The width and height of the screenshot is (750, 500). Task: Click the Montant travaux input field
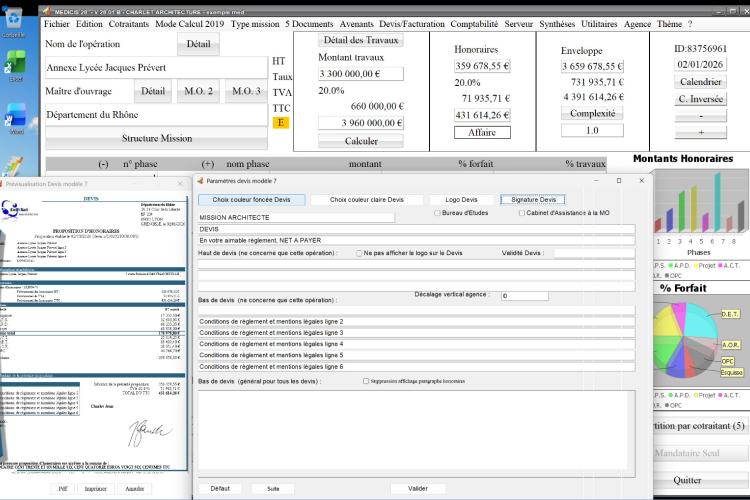[361, 74]
